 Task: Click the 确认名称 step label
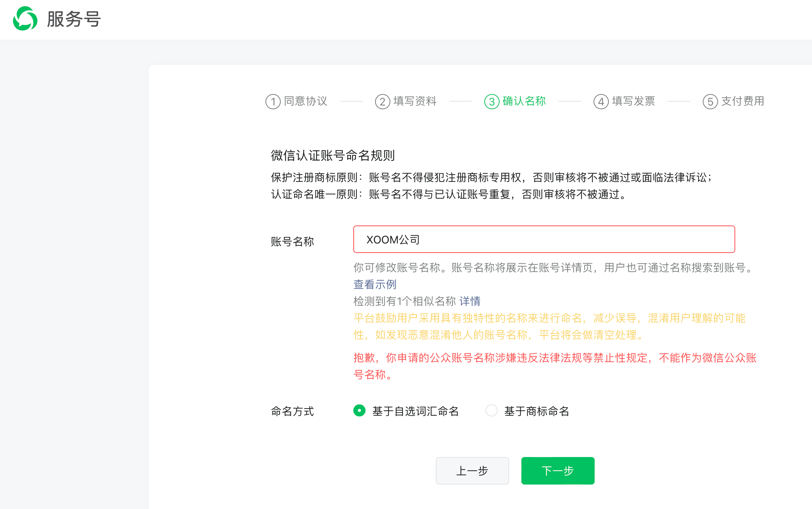pyautogui.click(x=524, y=101)
